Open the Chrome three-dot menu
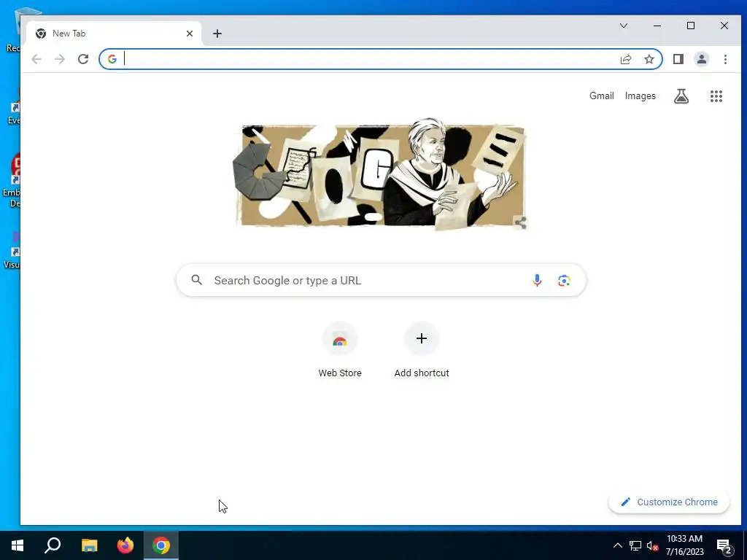 (725, 59)
